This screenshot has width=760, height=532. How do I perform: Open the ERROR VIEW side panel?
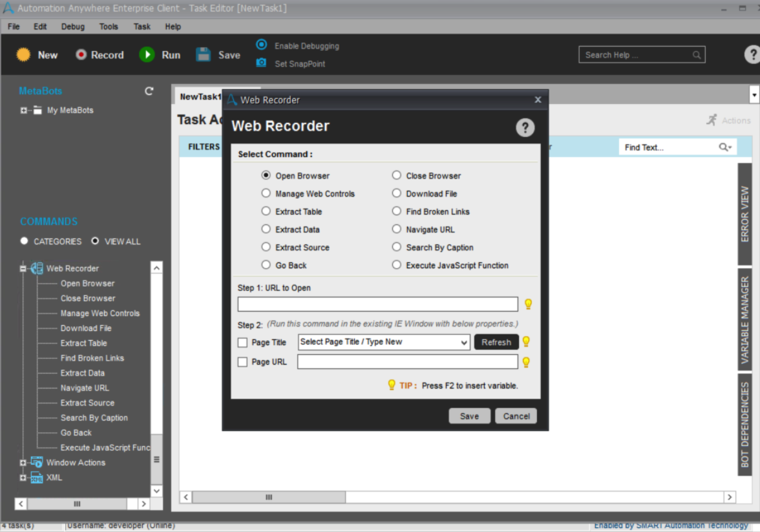(x=744, y=214)
